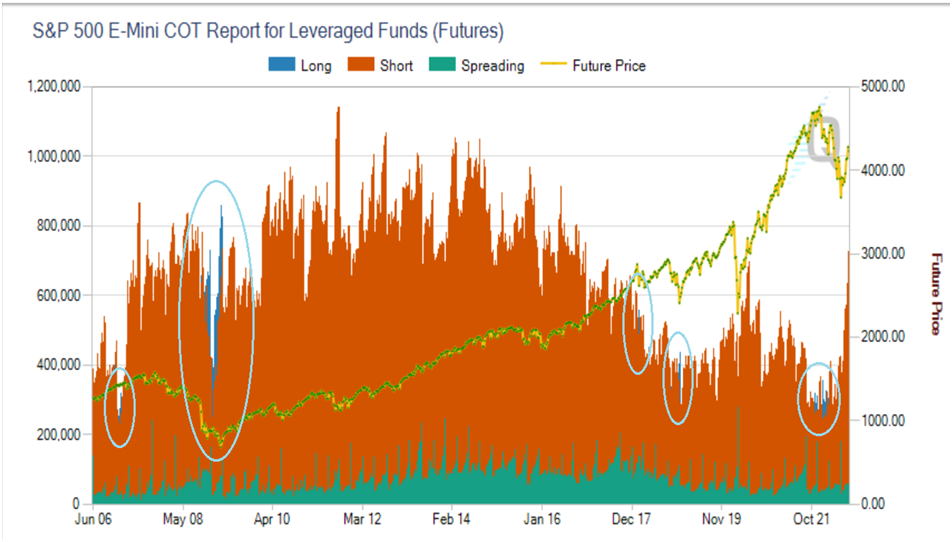Click the 2000.00 right axis label
Screen dimensions: 952x542
pos(883,337)
